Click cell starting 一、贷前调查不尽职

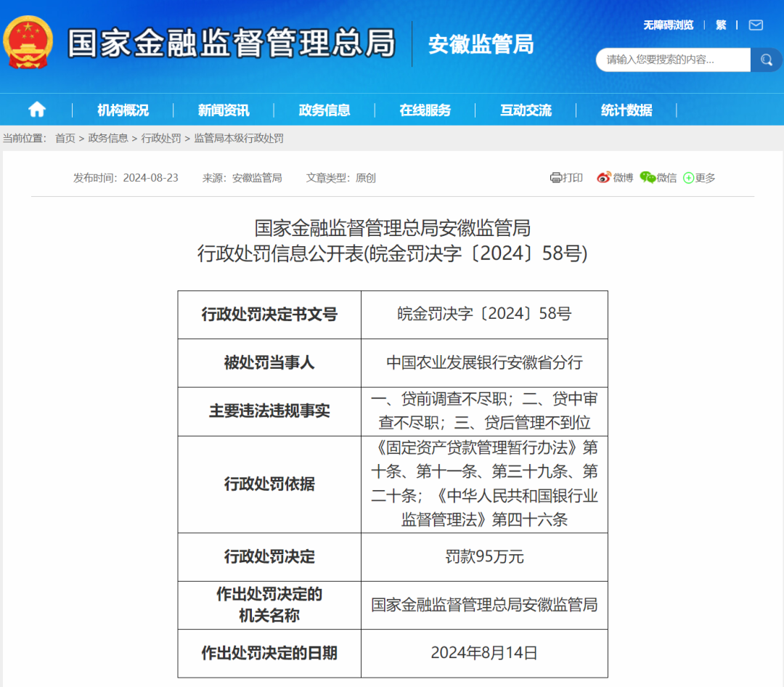pos(484,411)
